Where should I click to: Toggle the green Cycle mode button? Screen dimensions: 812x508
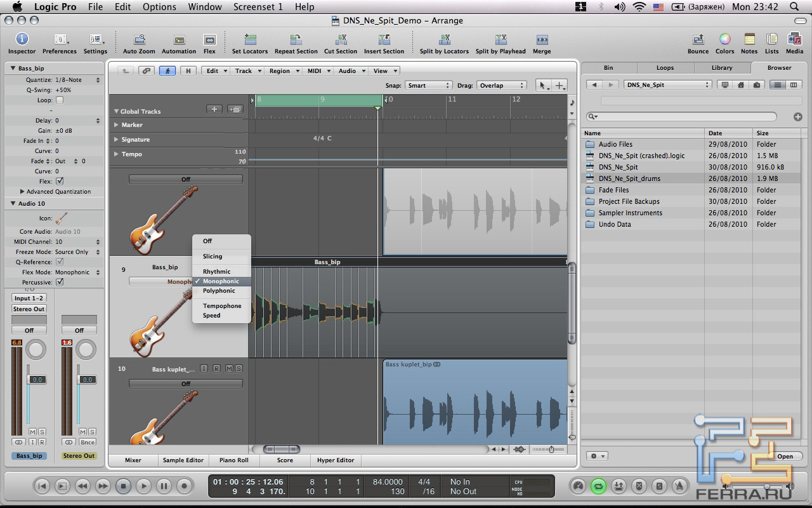[x=598, y=486]
